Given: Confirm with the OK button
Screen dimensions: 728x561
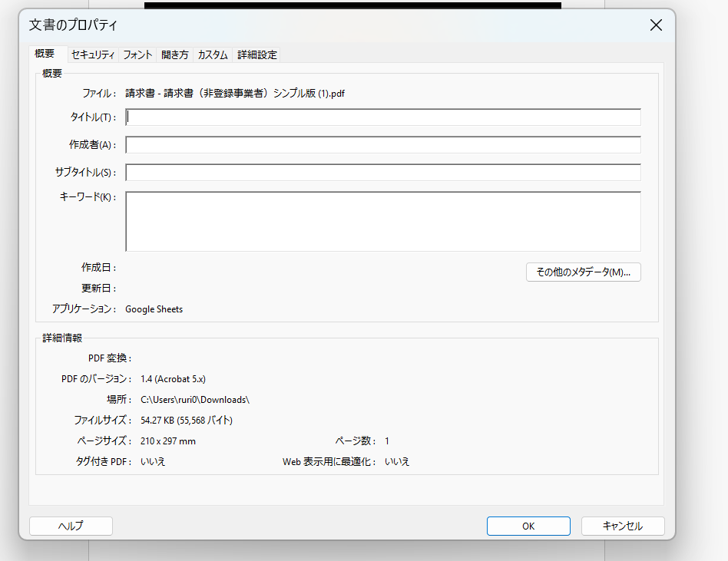Looking at the screenshot, I should point(528,526).
